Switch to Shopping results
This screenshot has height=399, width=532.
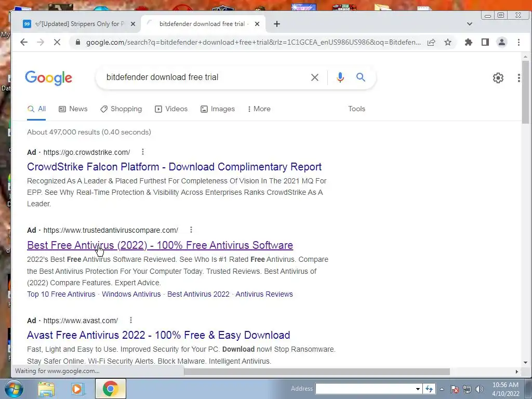(121, 109)
